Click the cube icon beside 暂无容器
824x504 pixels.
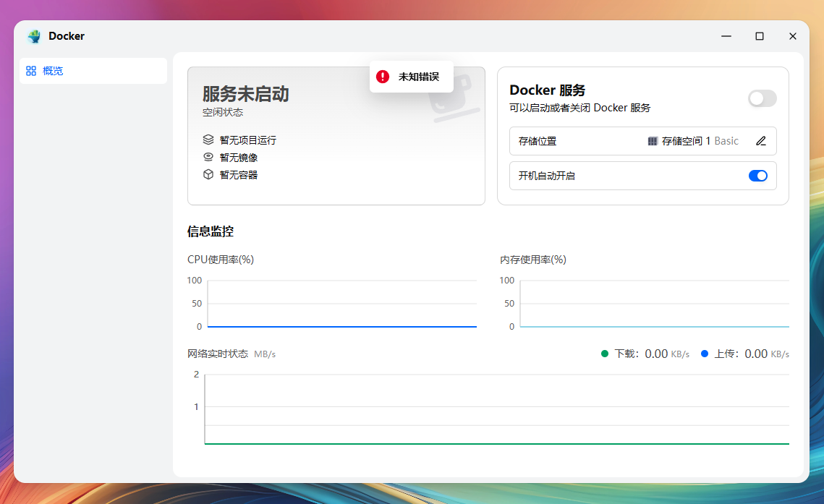[x=208, y=174]
